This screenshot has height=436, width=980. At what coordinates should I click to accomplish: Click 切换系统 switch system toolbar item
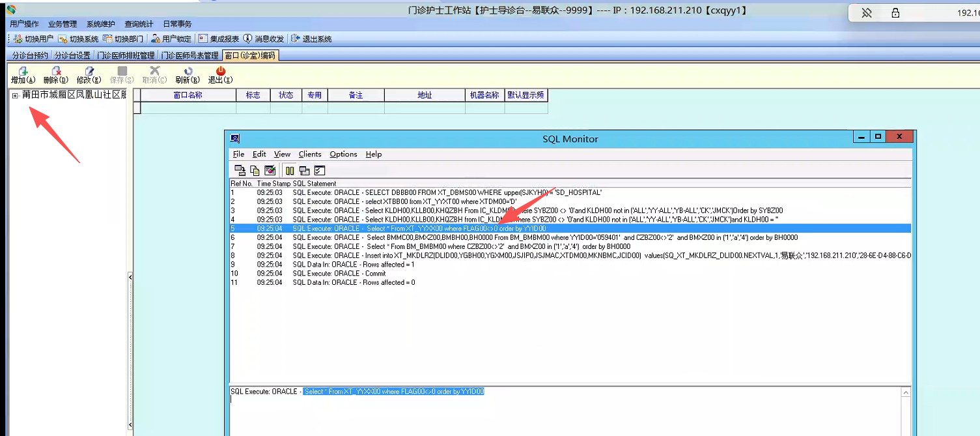coord(79,39)
